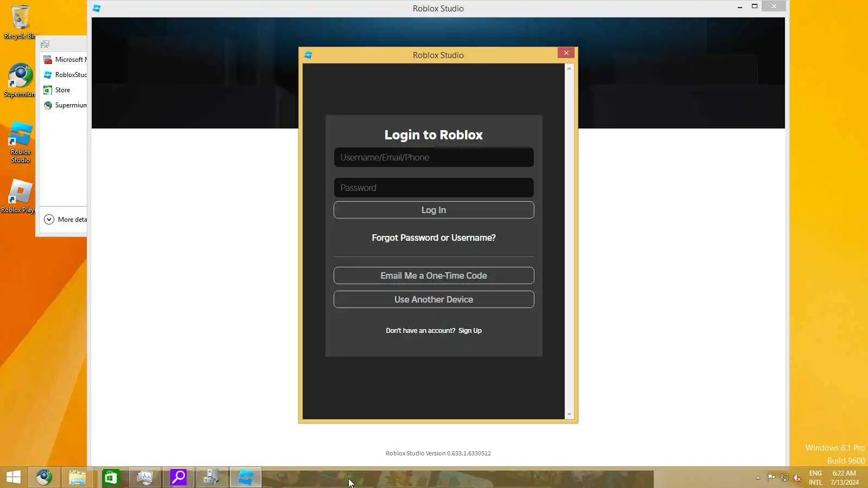Click the Login to Roblox heading
This screenshot has height=488, width=868.
click(433, 135)
